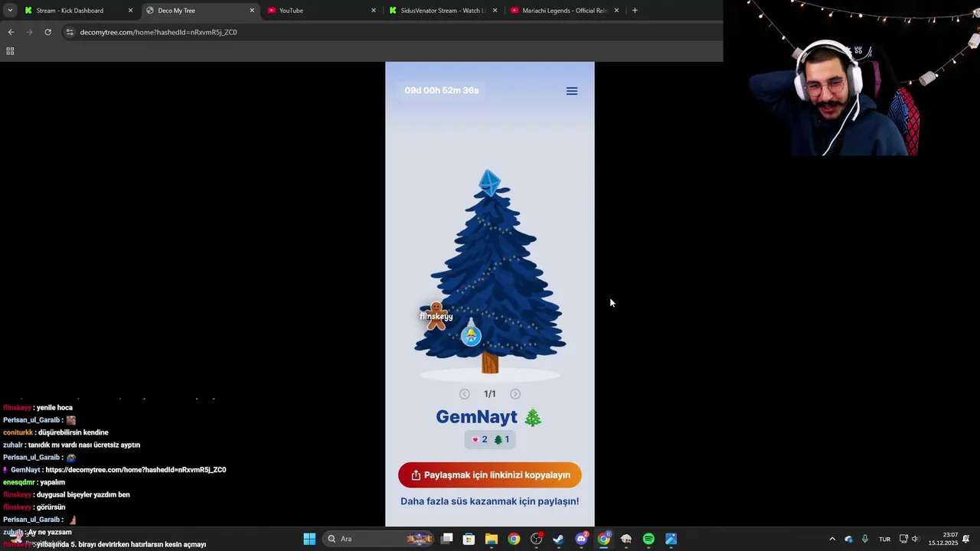
Task: Show hidden system tray icons
Action: point(832,539)
